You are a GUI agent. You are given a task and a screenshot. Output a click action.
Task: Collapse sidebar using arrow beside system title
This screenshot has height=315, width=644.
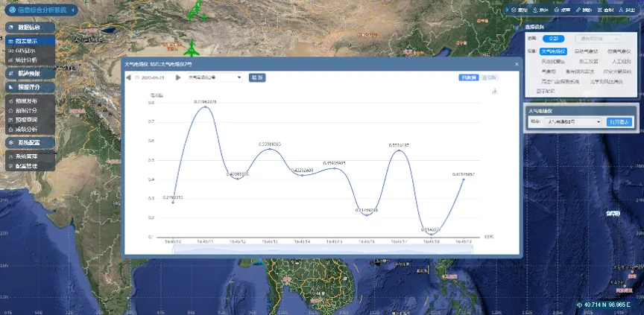coord(72,10)
